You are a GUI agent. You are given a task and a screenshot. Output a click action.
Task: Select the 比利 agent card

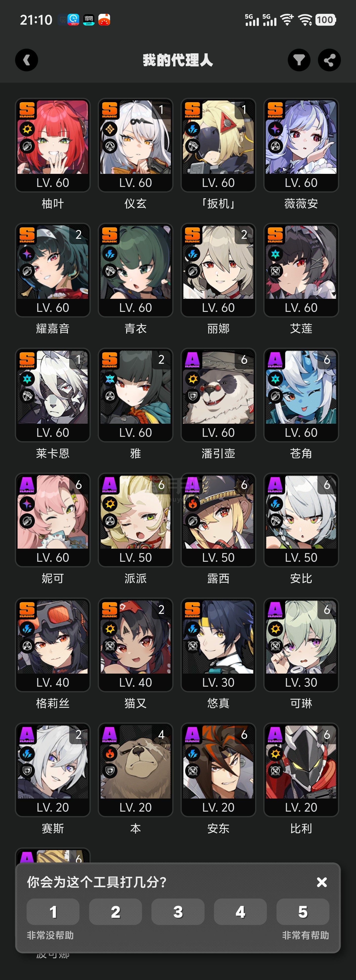[x=301, y=770]
